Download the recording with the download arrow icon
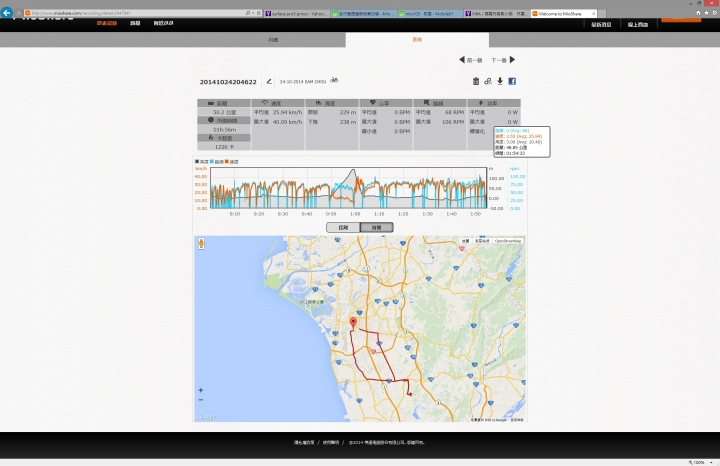This screenshot has height=466, width=720. coord(500,81)
